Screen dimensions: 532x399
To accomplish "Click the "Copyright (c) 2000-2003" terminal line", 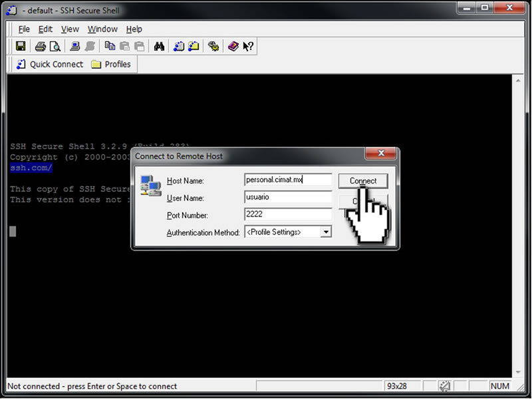I will tap(70, 157).
